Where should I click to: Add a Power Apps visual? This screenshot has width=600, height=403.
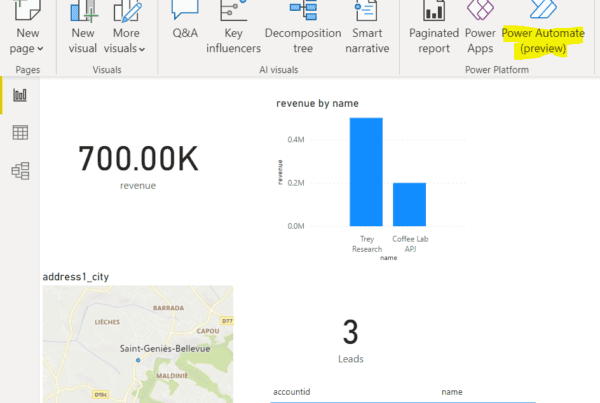click(x=480, y=27)
